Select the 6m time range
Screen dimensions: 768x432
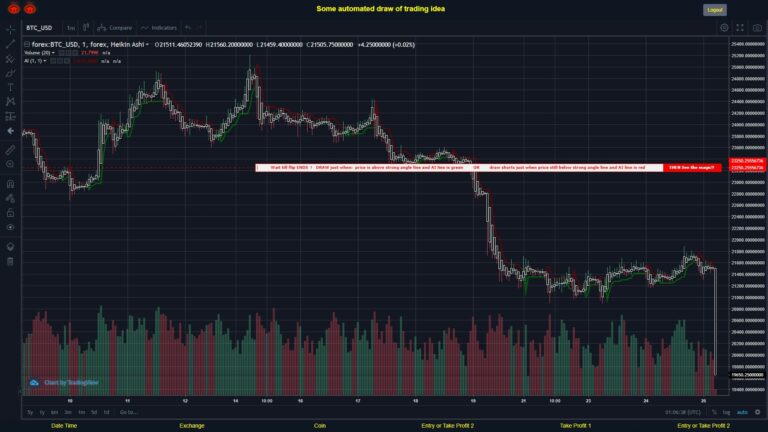[54, 412]
